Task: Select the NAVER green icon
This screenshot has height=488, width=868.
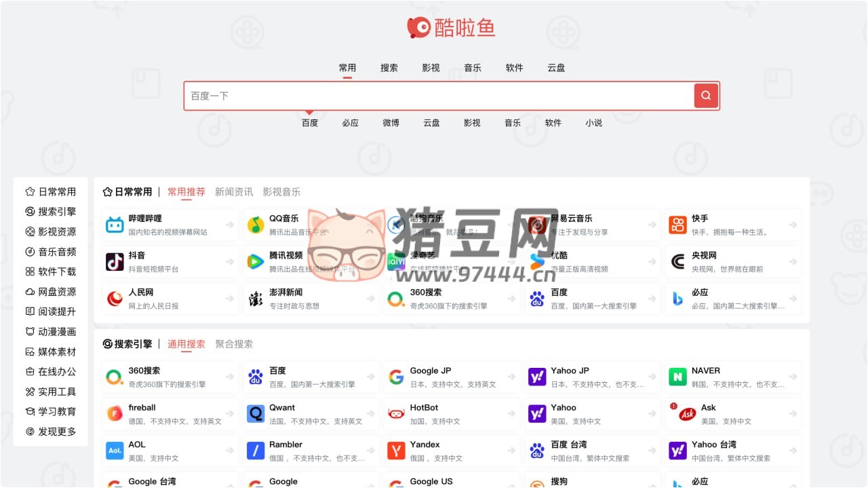Action: [x=677, y=376]
